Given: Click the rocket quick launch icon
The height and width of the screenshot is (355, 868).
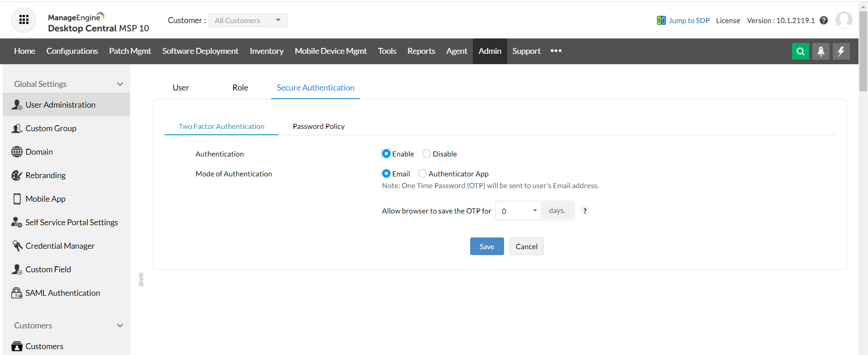Looking at the screenshot, I should [x=821, y=51].
